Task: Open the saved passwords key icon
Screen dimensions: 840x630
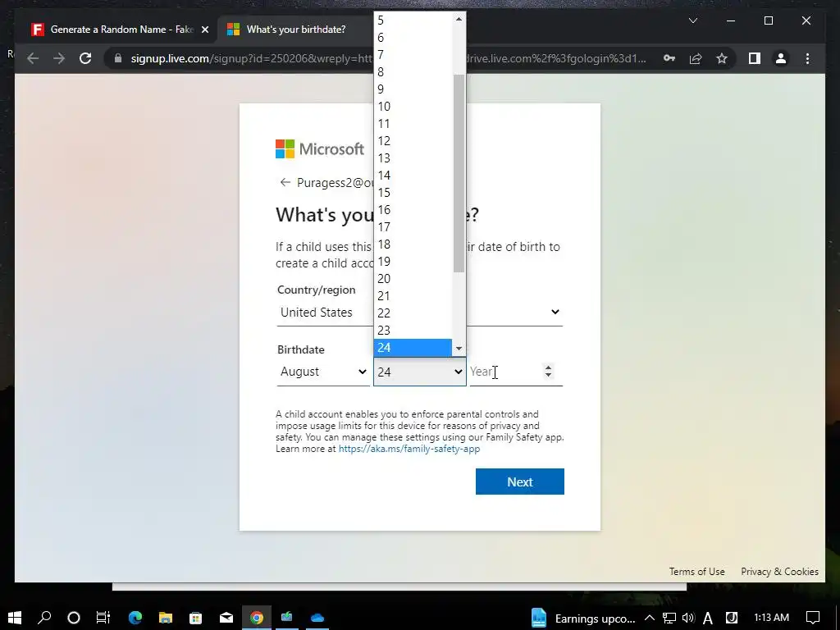Action: point(669,58)
